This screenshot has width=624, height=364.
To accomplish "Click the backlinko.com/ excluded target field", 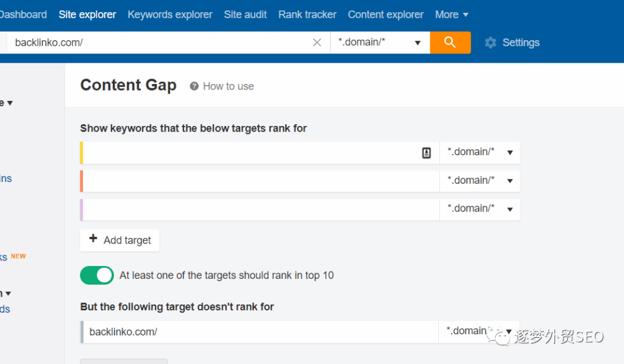I will click(x=261, y=331).
